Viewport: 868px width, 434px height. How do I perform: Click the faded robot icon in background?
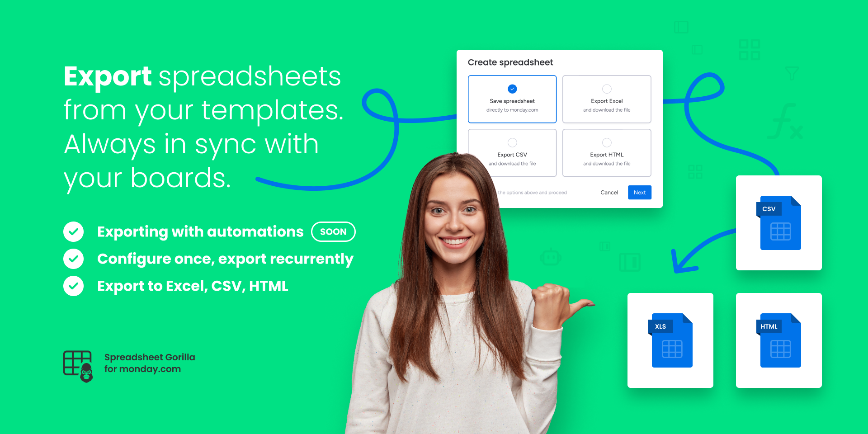pyautogui.click(x=550, y=257)
